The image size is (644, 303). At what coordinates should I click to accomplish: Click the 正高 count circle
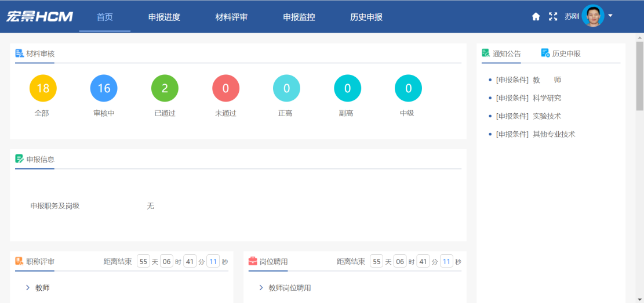point(286,88)
